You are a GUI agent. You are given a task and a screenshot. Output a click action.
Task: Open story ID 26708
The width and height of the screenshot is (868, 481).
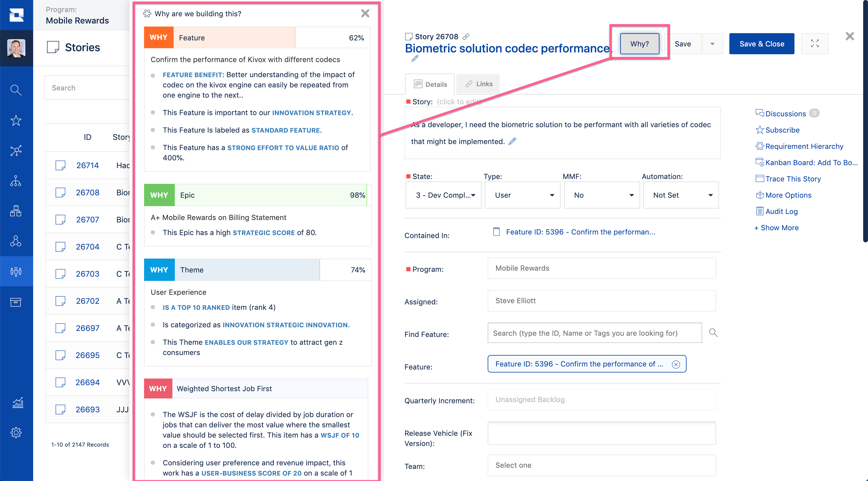pyautogui.click(x=87, y=193)
